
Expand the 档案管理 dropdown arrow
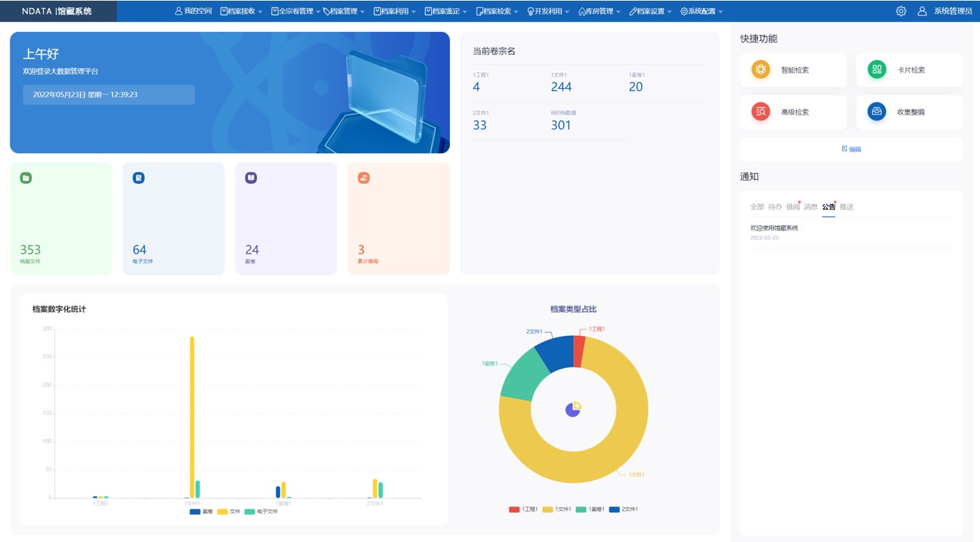click(362, 12)
